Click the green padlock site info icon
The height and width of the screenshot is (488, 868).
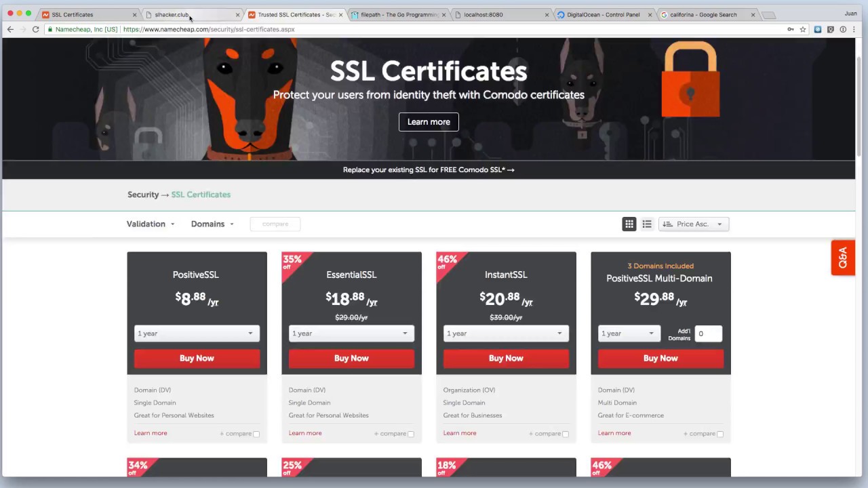pyautogui.click(x=50, y=29)
